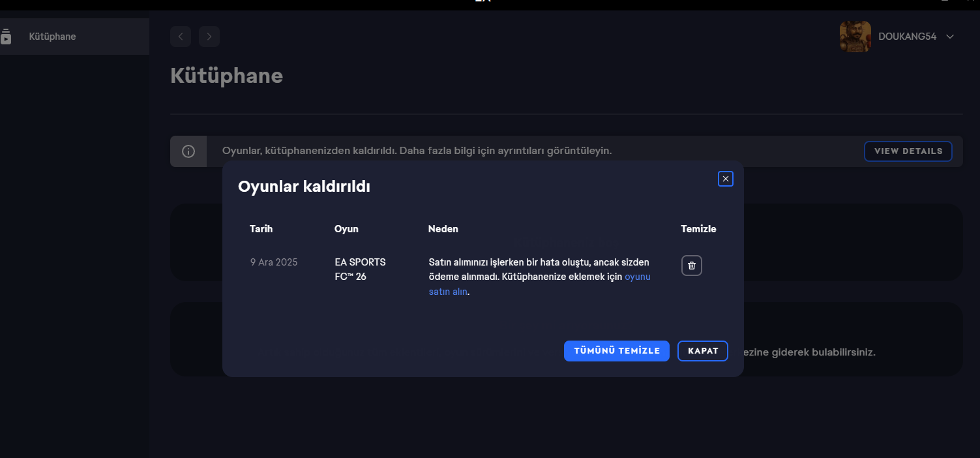Click the DOUKANG54 username text
This screenshot has width=980, height=458.
click(x=907, y=37)
